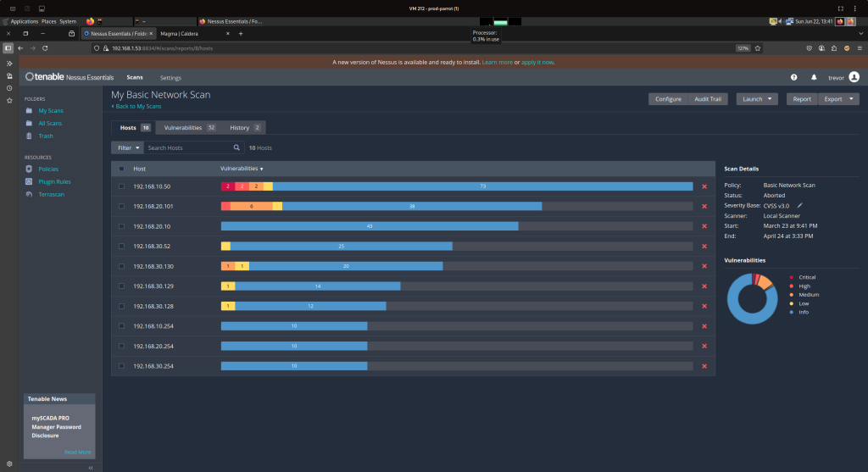Open Policies in Resources

[48, 169]
